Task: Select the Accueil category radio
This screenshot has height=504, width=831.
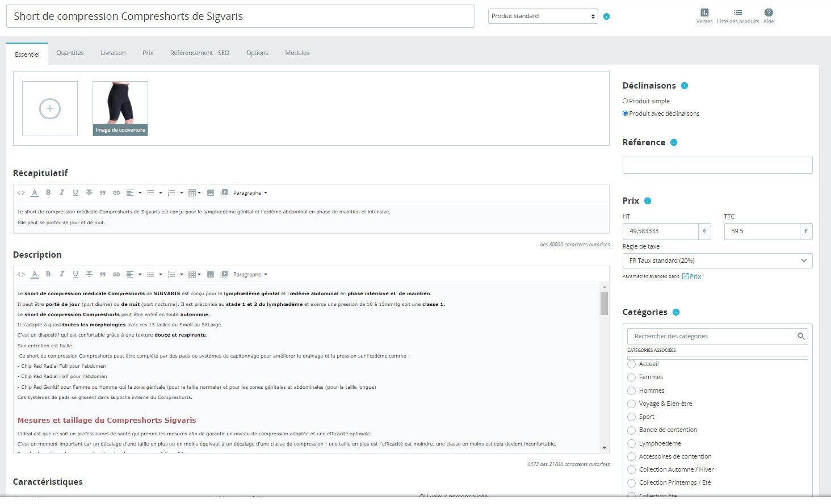Action: click(631, 364)
